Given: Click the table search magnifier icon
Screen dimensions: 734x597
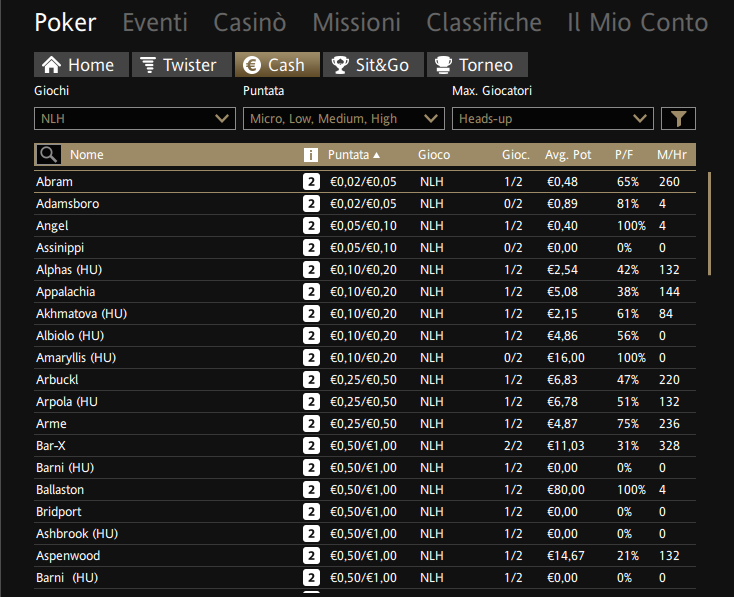Looking at the screenshot, I should coord(48,155).
